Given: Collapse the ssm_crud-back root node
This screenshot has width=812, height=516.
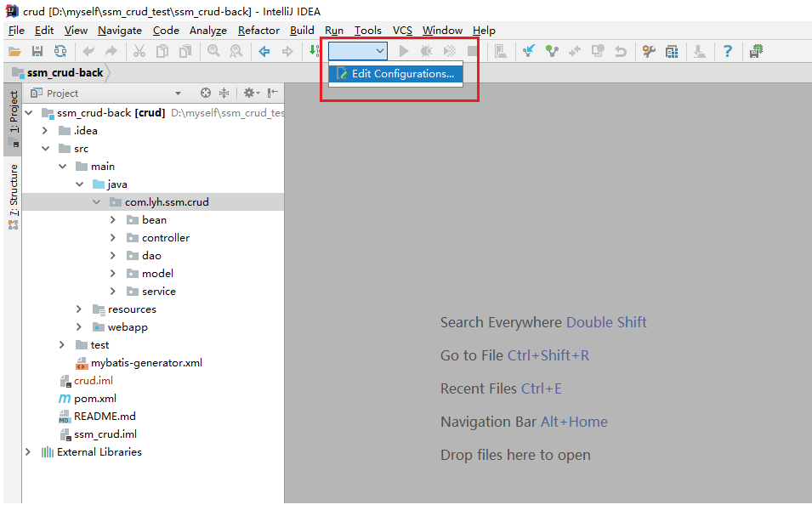Looking at the screenshot, I should coord(29,113).
